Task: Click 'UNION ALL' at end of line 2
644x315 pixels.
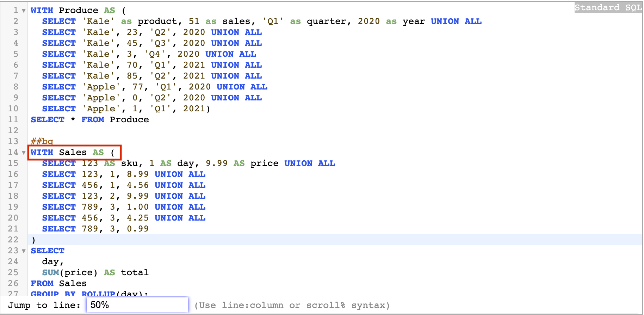Action: [456, 21]
